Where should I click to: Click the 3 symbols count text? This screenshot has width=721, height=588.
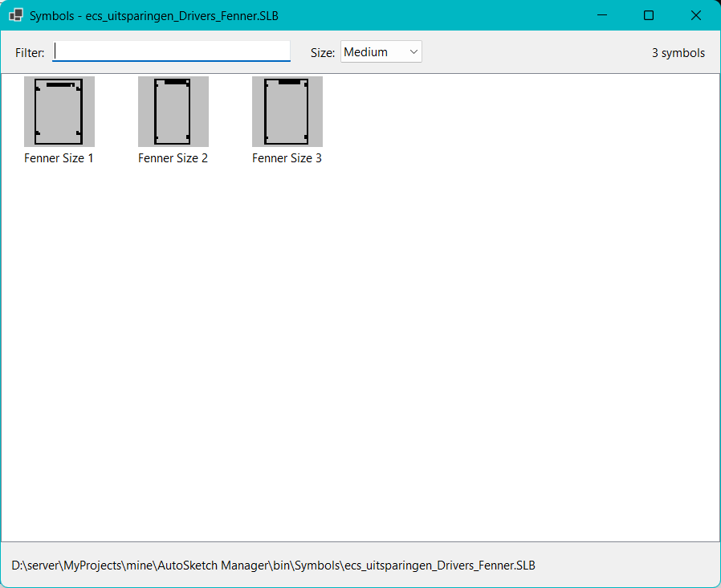[x=678, y=53]
